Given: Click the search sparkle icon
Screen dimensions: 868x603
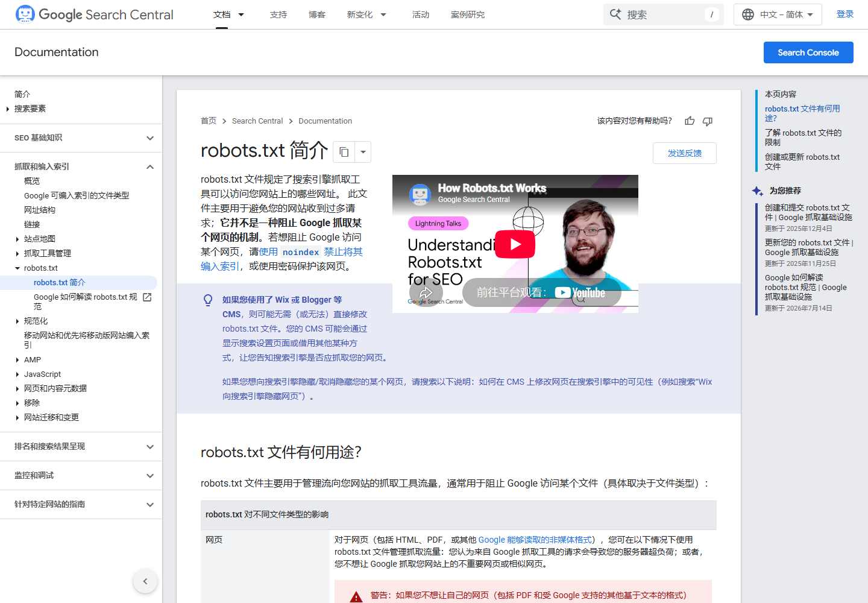Looking at the screenshot, I should pyautogui.click(x=615, y=14).
